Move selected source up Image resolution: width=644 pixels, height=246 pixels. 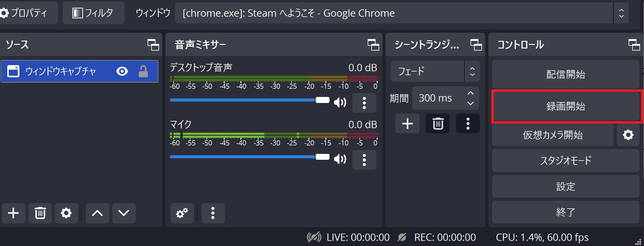[97, 213]
